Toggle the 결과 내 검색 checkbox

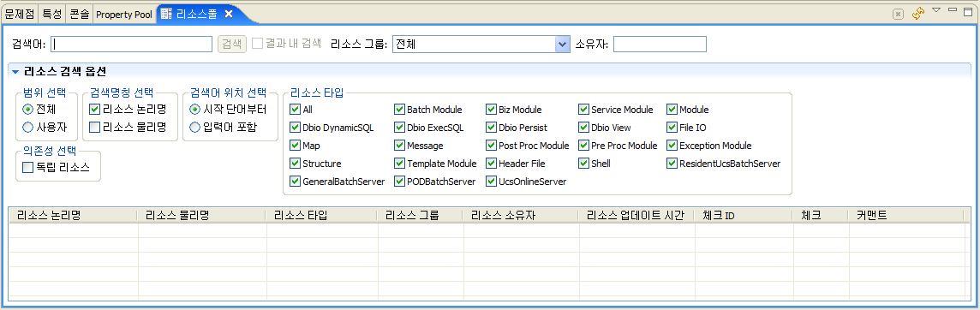(x=257, y=44)
